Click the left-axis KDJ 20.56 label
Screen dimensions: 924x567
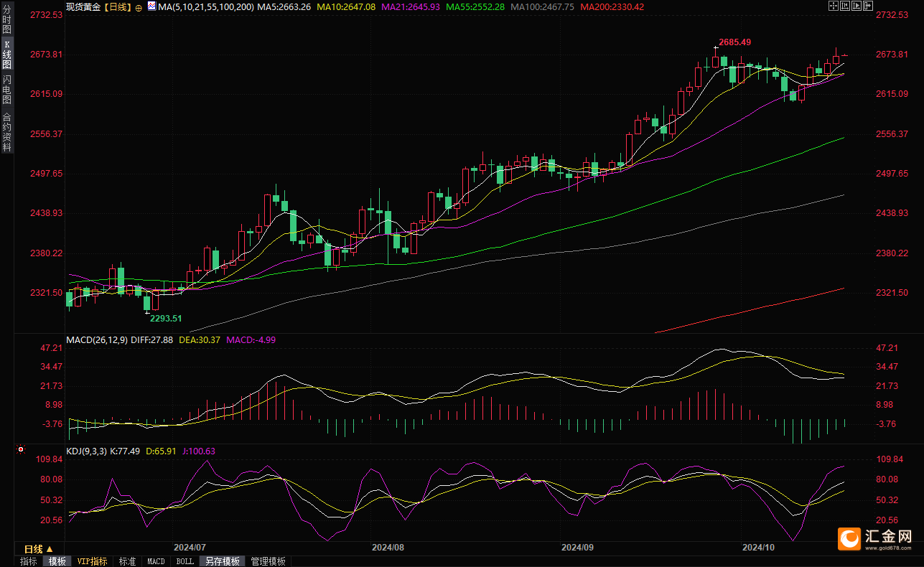[x=52, y=520]
